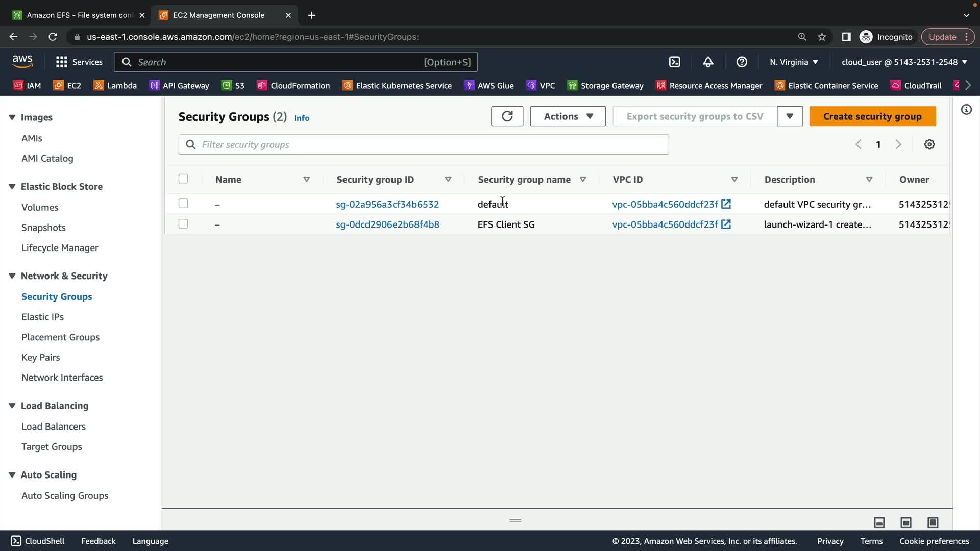Image resolution: width=980 pixels, height=551 pixels.
Task: Click the info panel icon at right edge
Action: point(966,110)
